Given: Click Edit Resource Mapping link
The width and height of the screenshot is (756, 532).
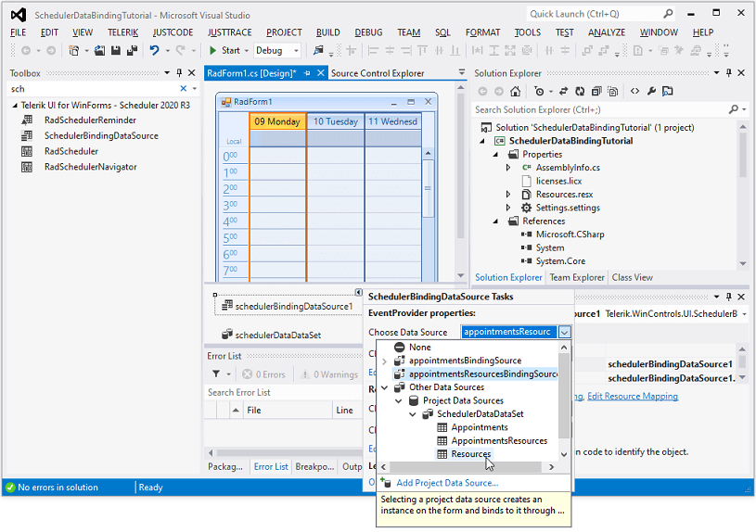Looking at the screenshot, I should (x=633, y=396).
